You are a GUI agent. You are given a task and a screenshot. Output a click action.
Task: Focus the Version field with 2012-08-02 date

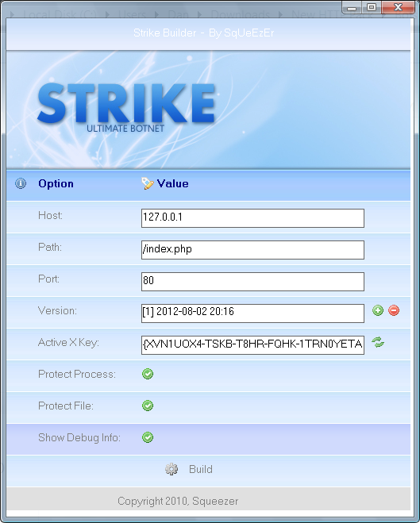252,313
